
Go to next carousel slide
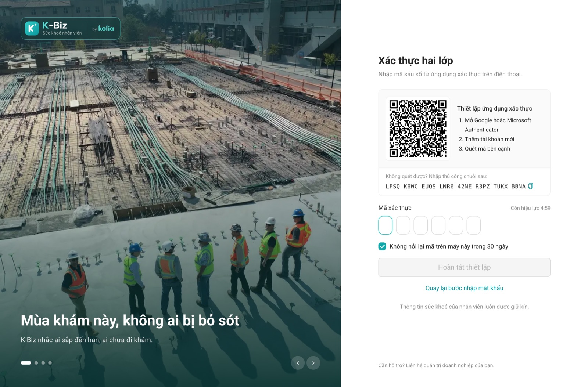click(313, 363)
